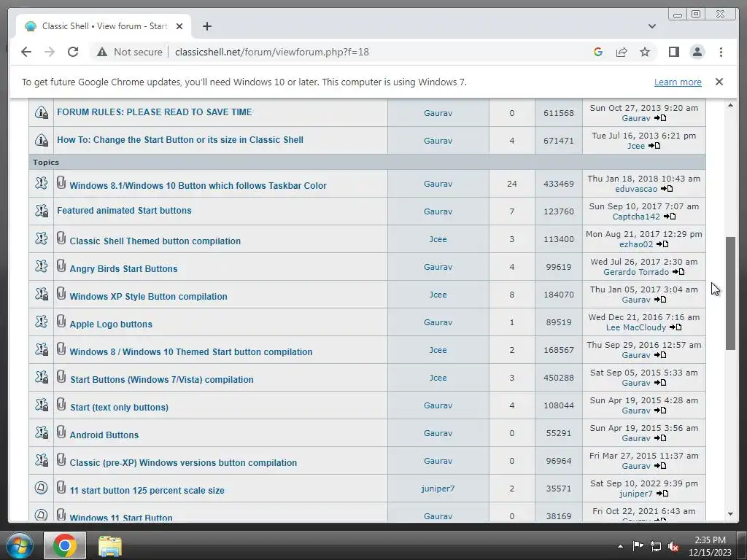747x560 pixels.
Task: Open Chrome from the taskbar
Action: (x=65, y=545)
